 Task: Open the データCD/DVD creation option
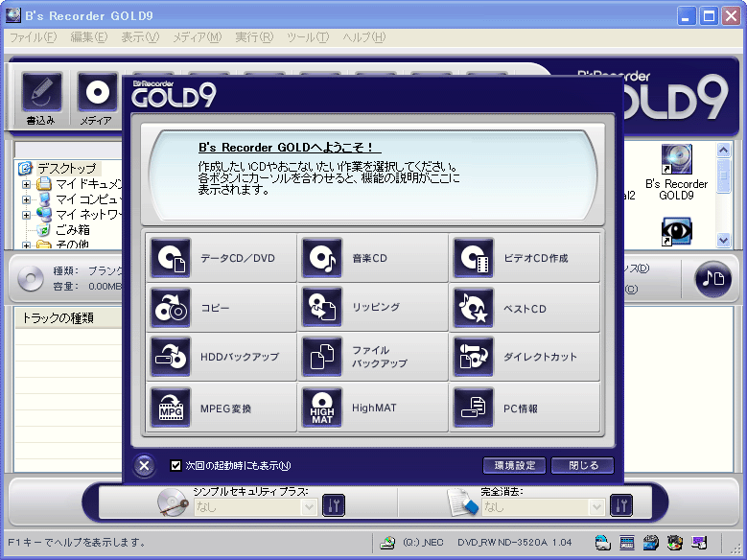click(x=222, y=258)
